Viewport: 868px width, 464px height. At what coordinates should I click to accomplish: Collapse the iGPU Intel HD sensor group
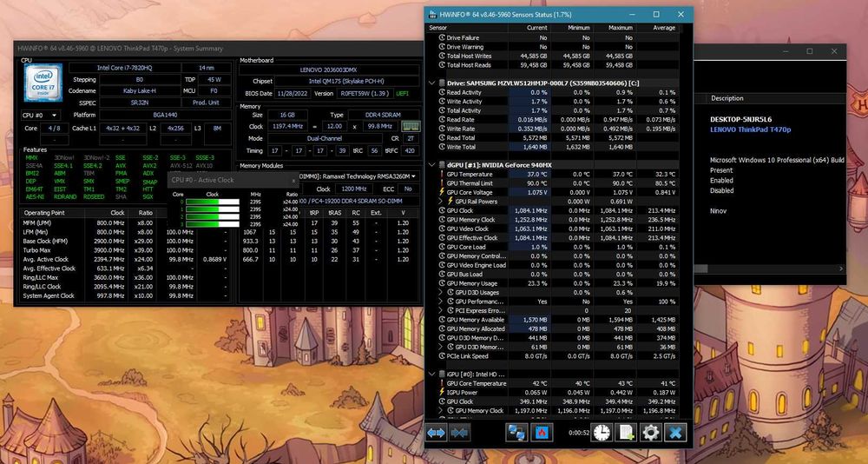432,375
